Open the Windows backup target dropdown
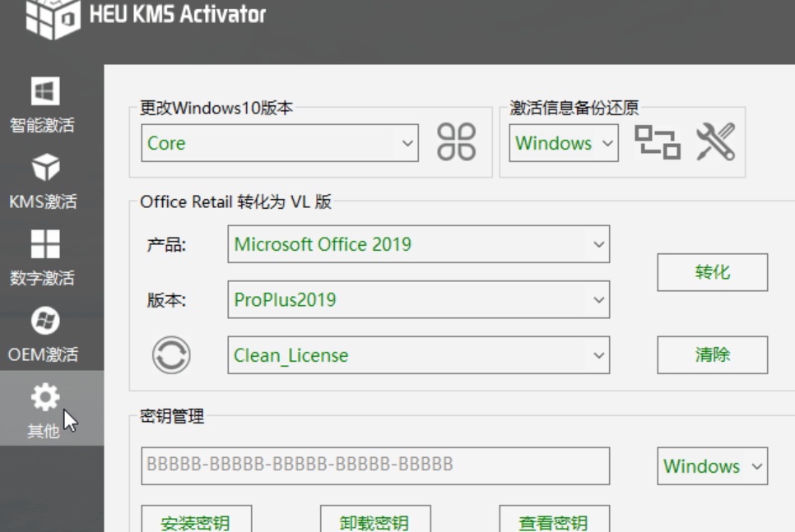 [563, 142]
